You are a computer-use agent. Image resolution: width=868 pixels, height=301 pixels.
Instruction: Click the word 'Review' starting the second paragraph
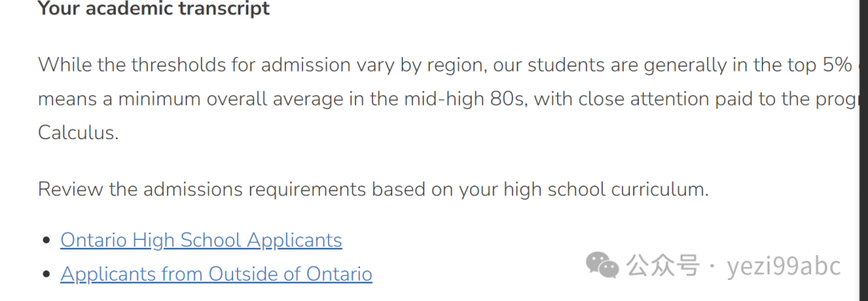click(70, 190)
